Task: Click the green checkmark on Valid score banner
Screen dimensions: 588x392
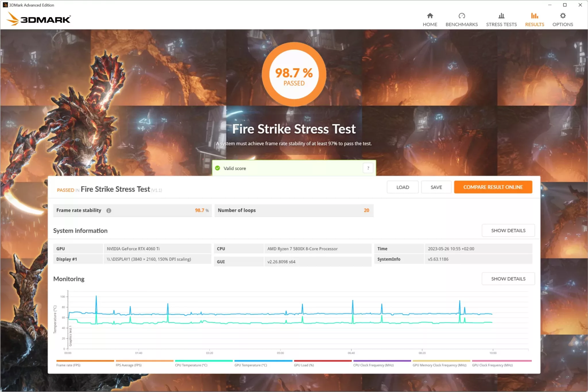Action: coord(218,168)
